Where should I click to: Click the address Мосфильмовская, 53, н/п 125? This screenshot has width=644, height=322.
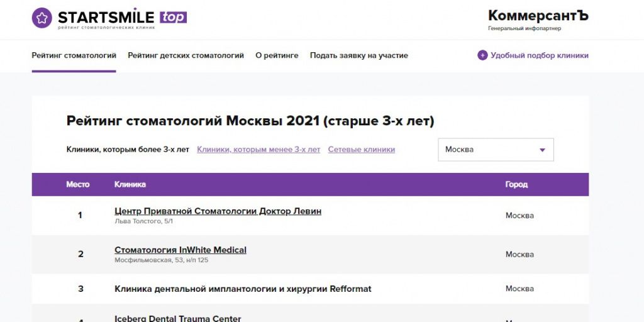(x=162, y=260)
